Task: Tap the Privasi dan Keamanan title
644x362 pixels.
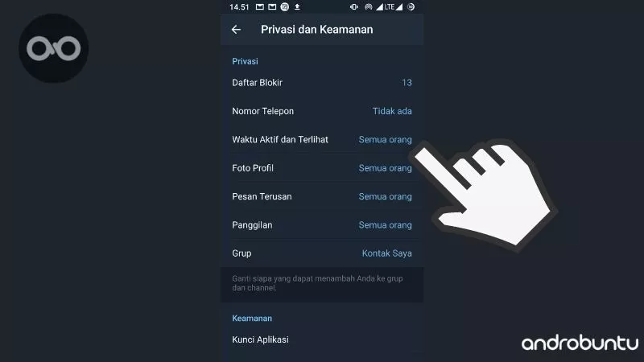Action: (316, 30)
